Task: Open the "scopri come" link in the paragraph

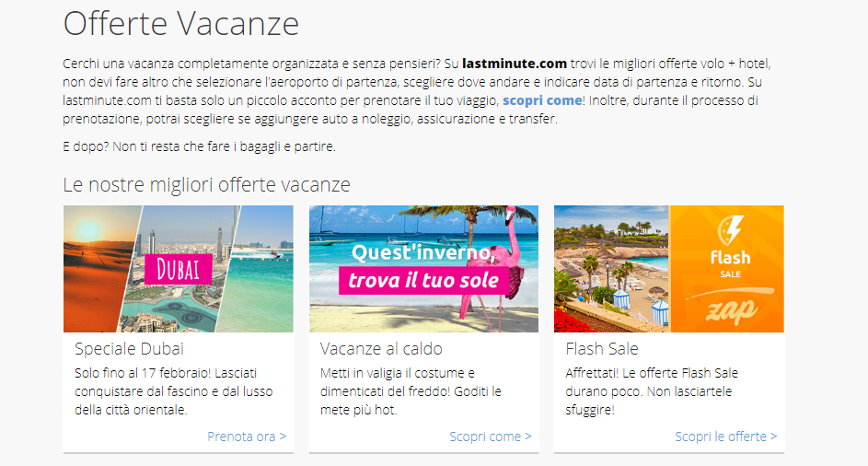Action: pos(542,100)
